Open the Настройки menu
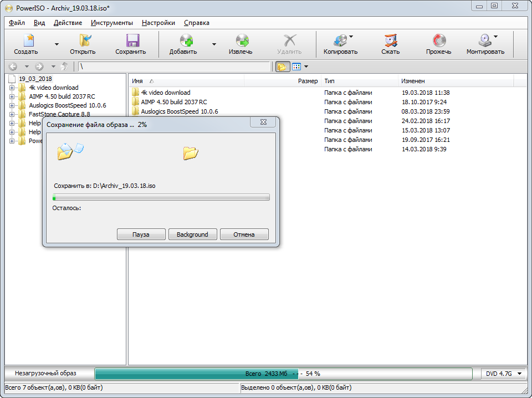Viewport: 532px width, 398px height. point(158,23)
